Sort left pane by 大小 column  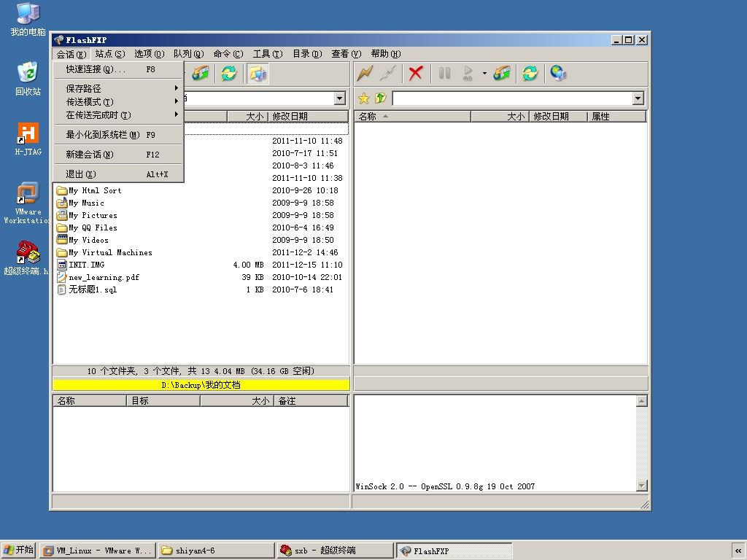[x=248, y=116]
